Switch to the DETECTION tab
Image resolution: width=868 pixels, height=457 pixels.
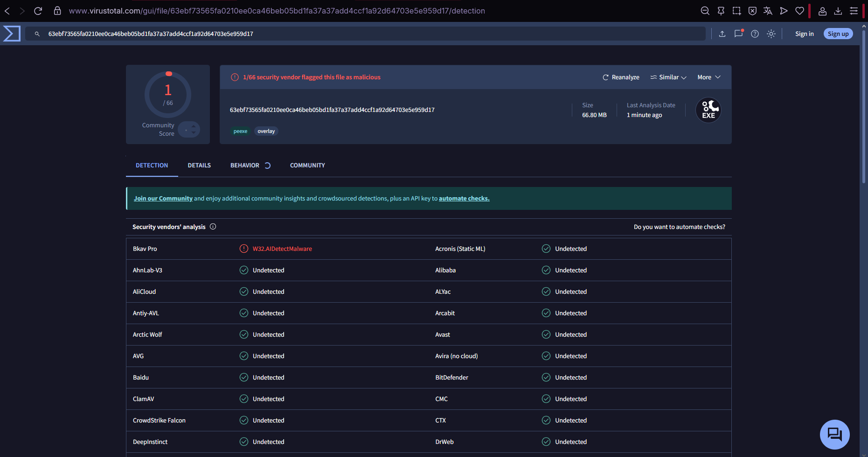point(152,166)
